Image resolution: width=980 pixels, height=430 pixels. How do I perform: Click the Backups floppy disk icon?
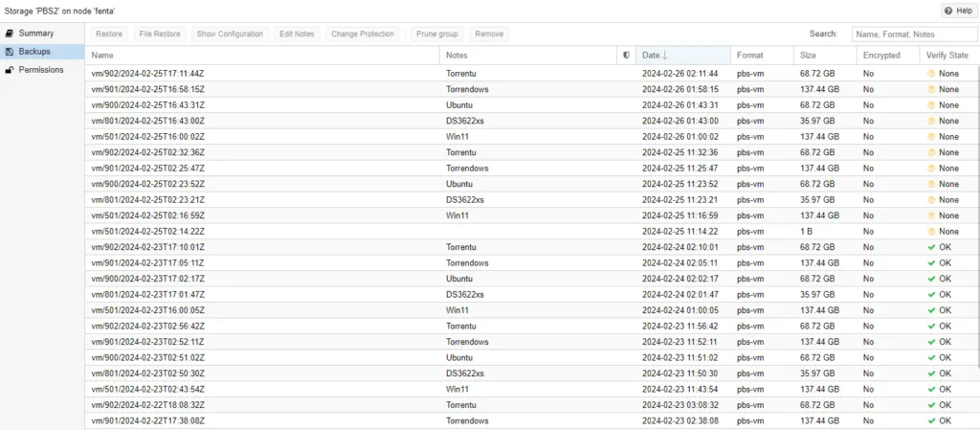pos(10,52)
